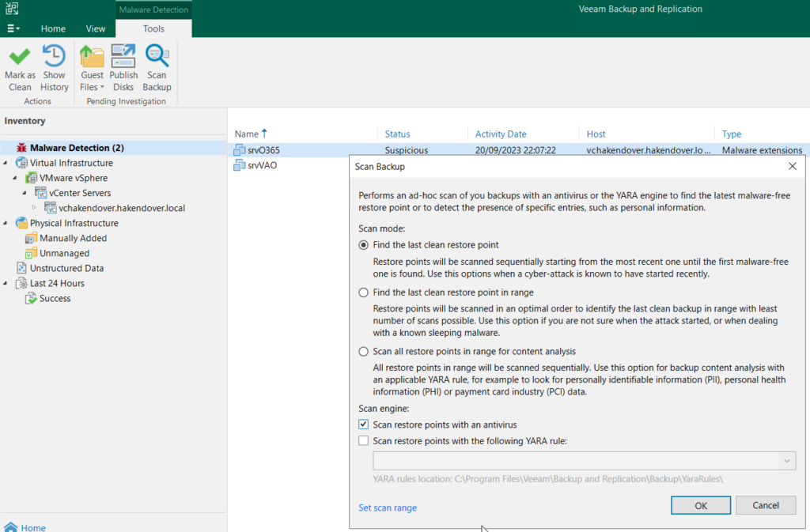
Task: Launch Scan Backup from the ribbon
Action: 157,69
